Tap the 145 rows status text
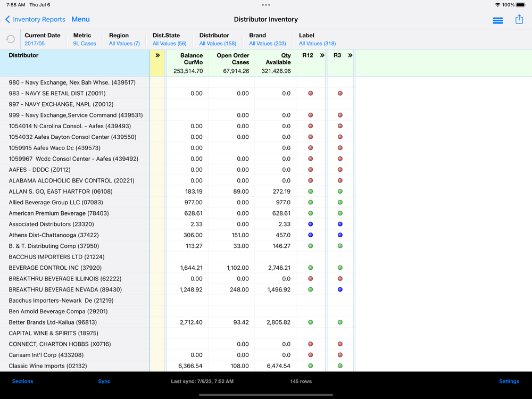 [301, 381]
